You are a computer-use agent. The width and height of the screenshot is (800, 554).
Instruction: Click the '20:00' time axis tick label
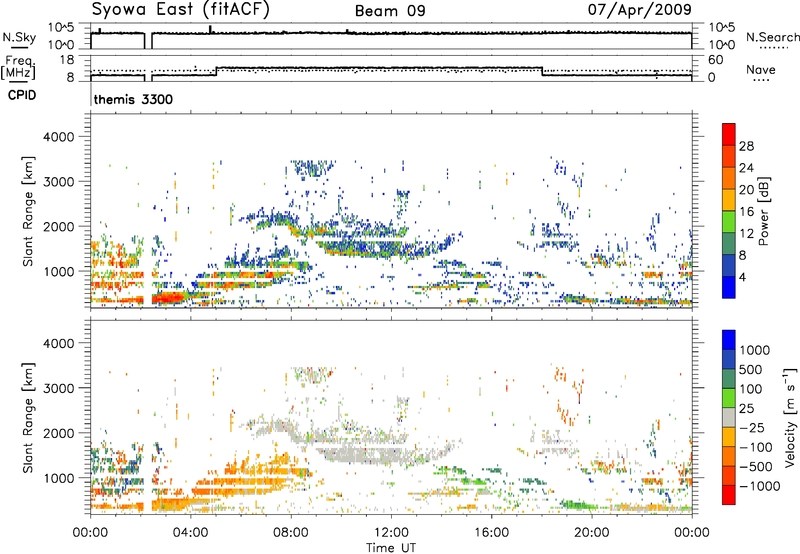point(592,533)
